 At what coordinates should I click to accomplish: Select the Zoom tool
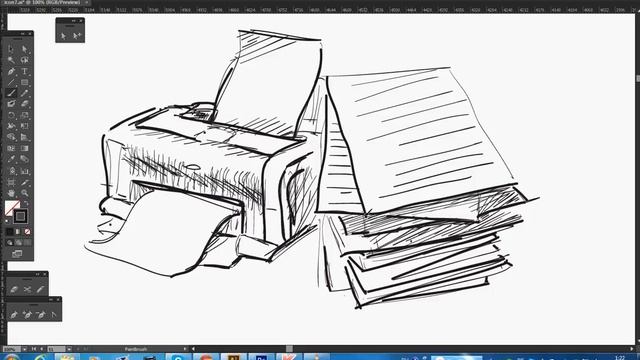24,193
